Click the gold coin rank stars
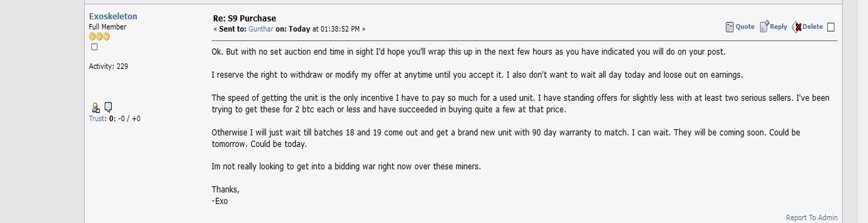Image resolution: width=868 pixels, height=223 pixels. click(99, 36)
